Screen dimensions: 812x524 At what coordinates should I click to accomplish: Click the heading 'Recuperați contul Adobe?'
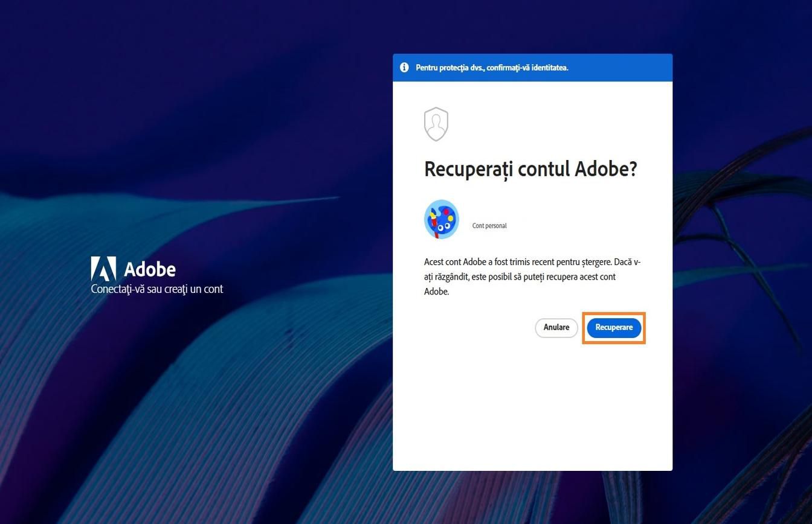(x=530, y=169)
